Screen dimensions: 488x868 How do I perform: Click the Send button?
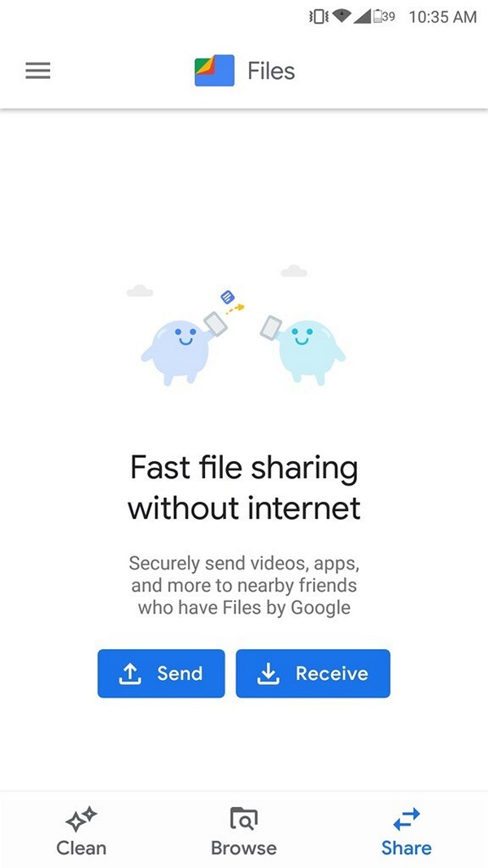pyautogui.click(x=161, y=674)
